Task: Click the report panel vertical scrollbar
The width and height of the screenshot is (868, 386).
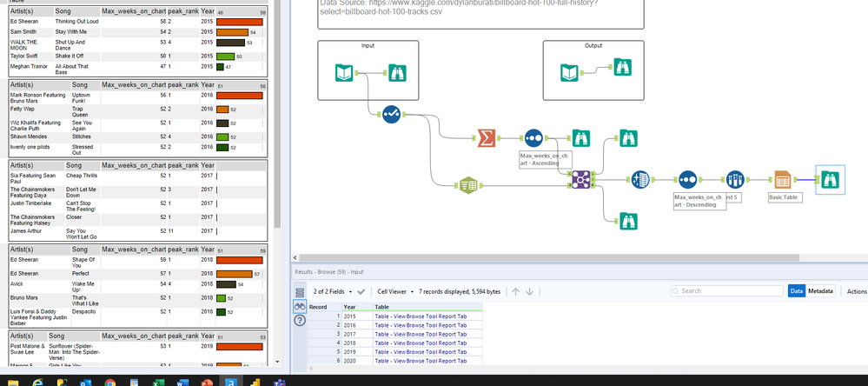Action: coord(278,116)
